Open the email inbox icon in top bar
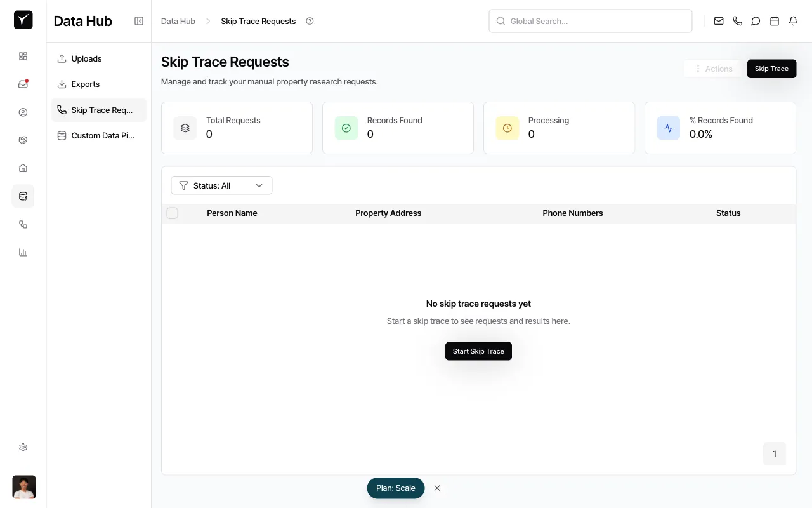 click(x=718, y=21)
